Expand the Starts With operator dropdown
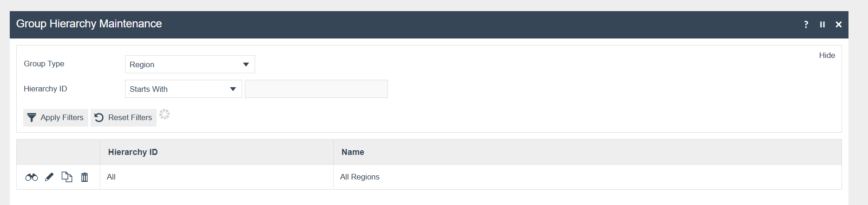 tap(183, 89)
